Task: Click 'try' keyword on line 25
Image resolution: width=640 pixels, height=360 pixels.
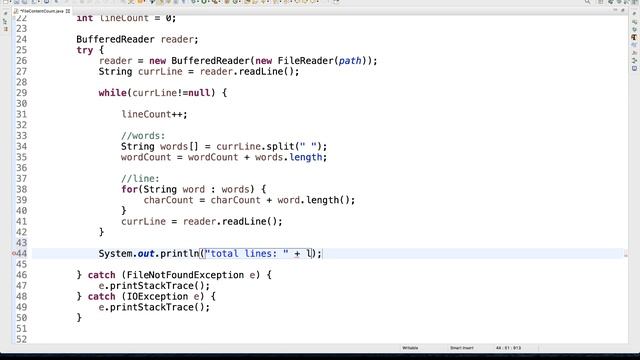Action: pos(84,50)
